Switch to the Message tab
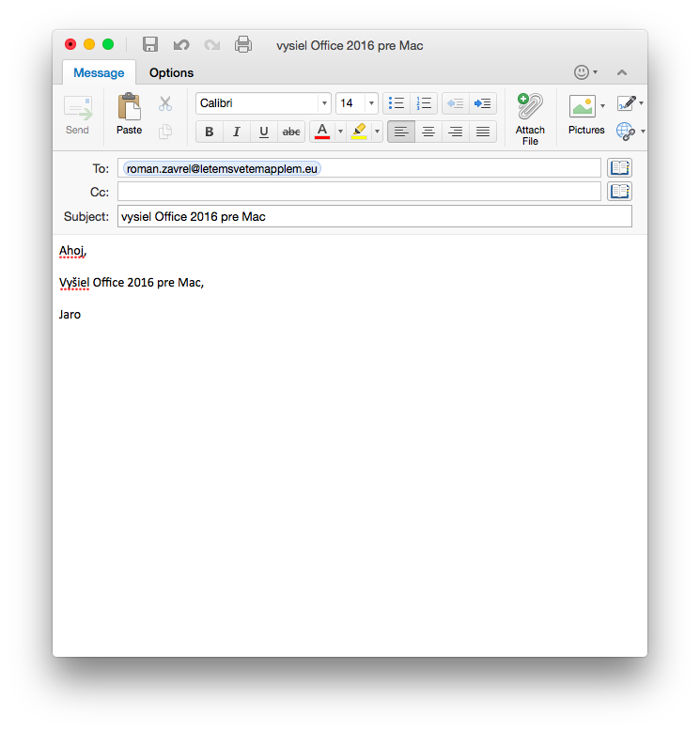 pos(99,73)
